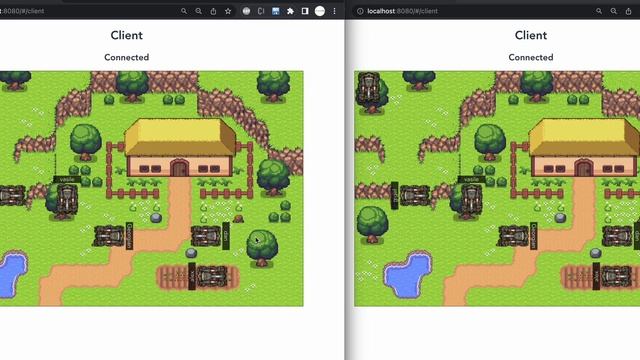Image resolution: width=640 pixels, height=360 pixels.
Task: Select the tank labeled alex in right game
Action: click(616, 276)
